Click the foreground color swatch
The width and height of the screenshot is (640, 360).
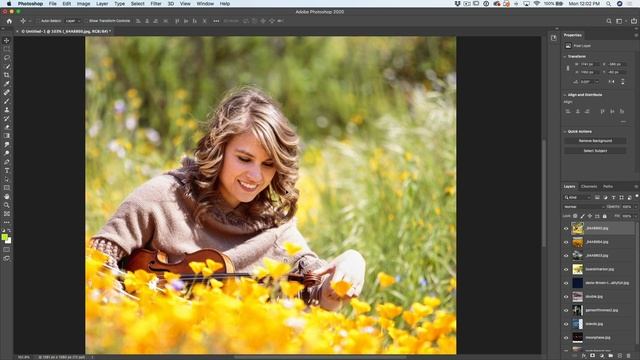(x=4, y=237)
